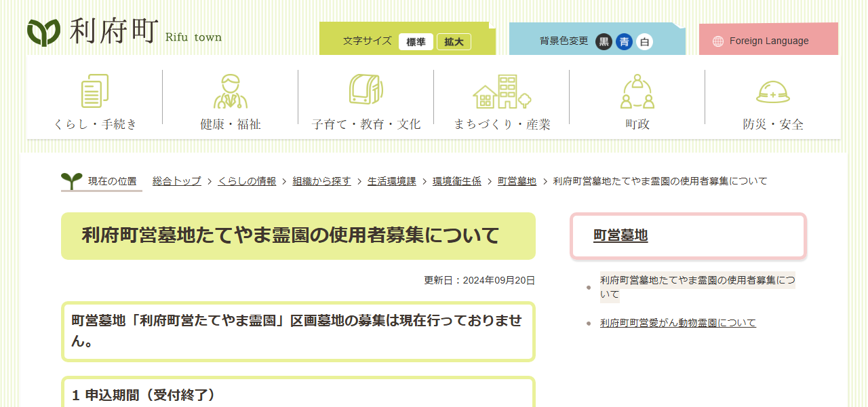
Task: Click the current-page breadcrumb text at the end
Action: [x=660, y=181]
